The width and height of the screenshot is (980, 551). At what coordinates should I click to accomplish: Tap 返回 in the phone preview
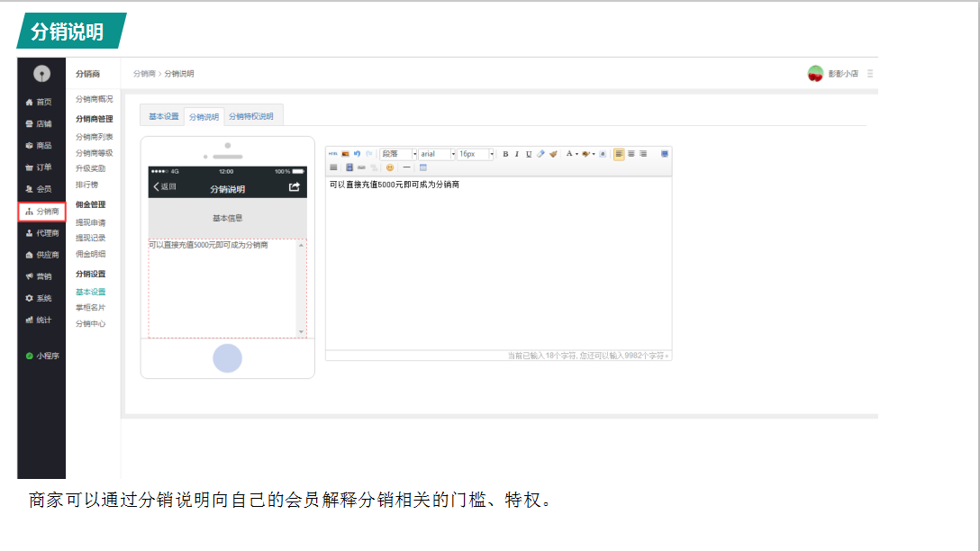coord(165,187)
